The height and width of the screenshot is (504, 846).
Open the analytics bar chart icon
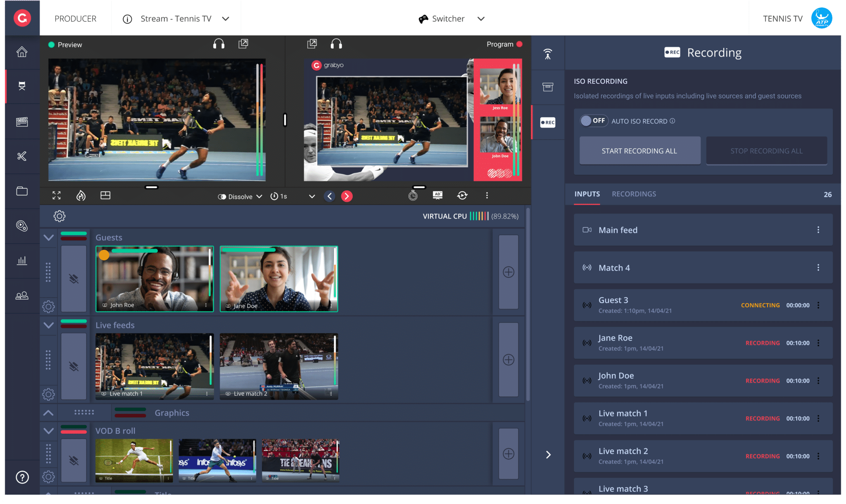click(x=22, y=261)
